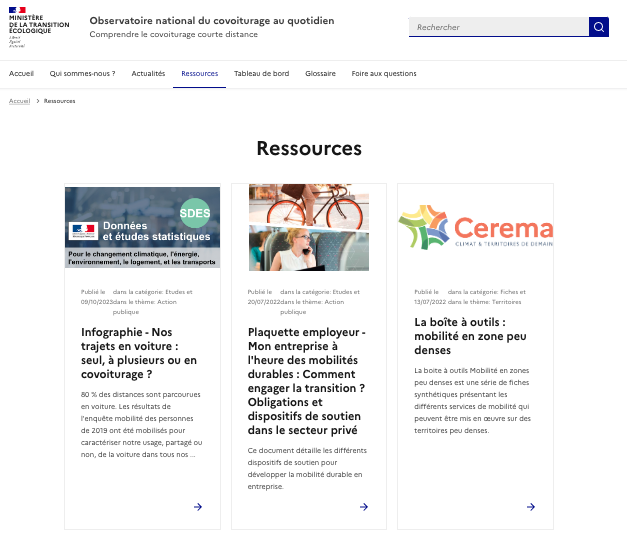Open Foire aux questions in the navigation
The height and width of the screenshot is (536, 627).
(x=384, y=73)
